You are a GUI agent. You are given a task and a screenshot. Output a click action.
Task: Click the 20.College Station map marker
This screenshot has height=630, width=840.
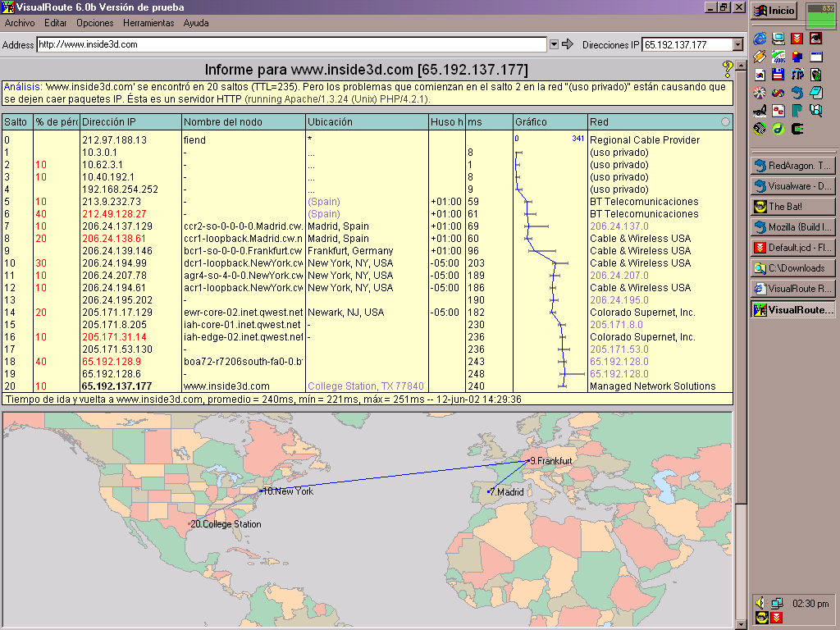click(x=225, y=524)
